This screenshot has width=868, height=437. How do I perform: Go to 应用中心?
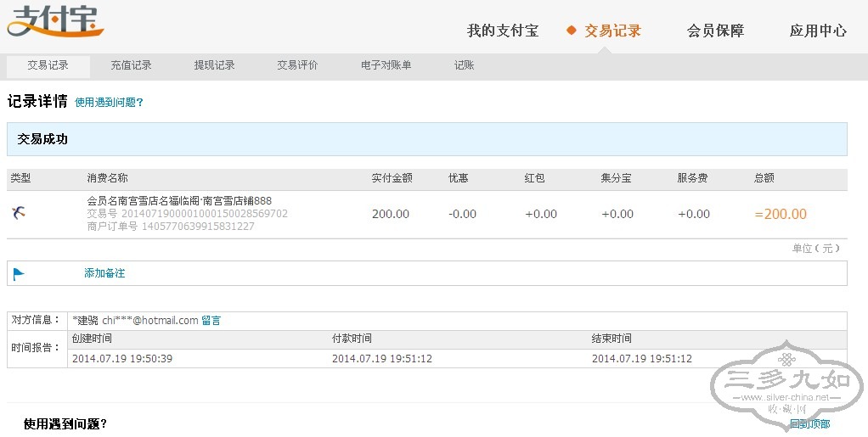817,31
